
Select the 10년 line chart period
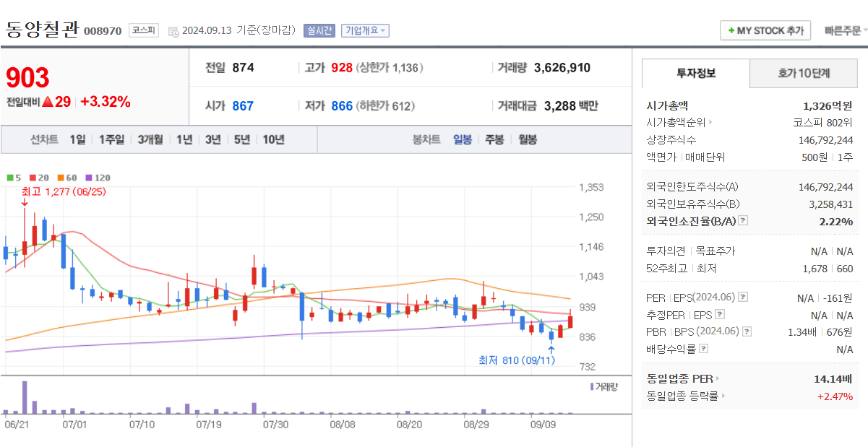pyautogui.click(x=273, y=139)
